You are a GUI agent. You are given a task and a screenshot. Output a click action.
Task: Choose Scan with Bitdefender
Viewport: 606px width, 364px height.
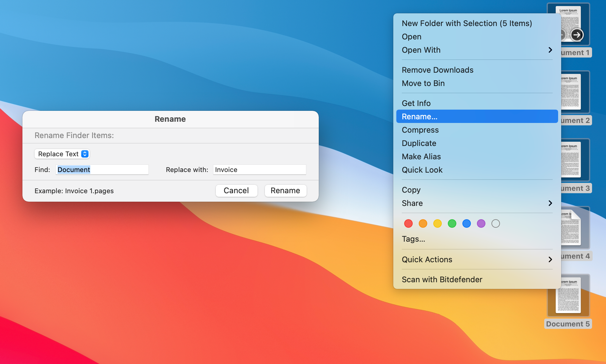tap(477, 280)
